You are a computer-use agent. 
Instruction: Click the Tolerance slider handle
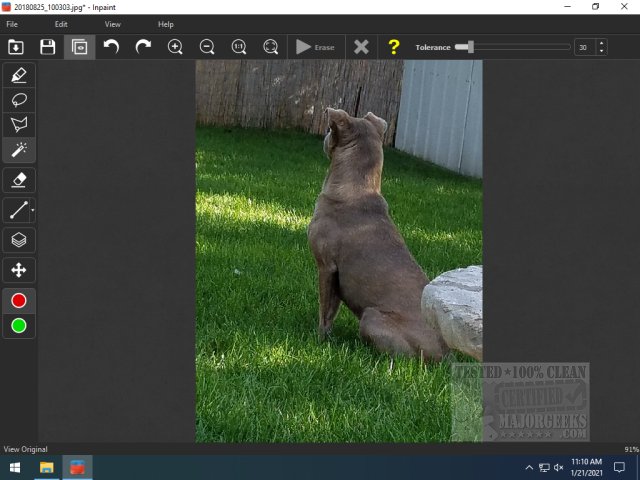(470, 47)
